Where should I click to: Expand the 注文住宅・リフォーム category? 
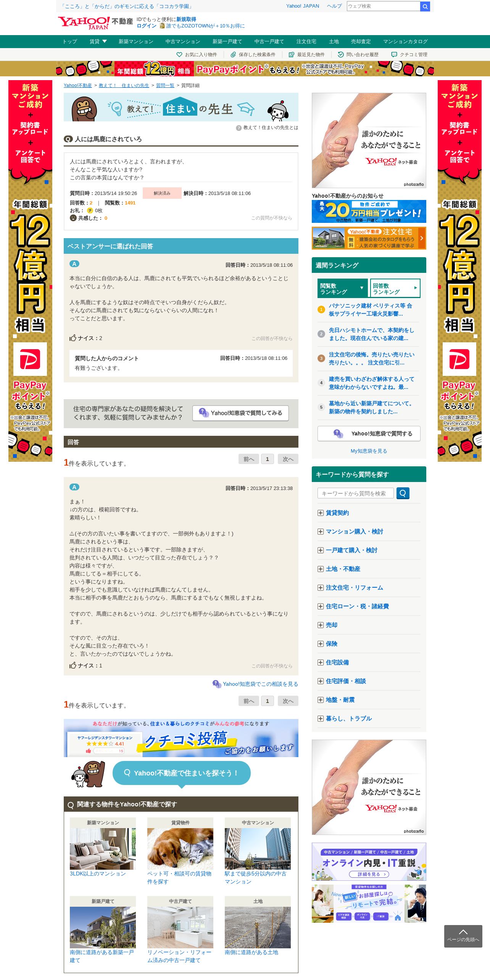coord(321,588)
